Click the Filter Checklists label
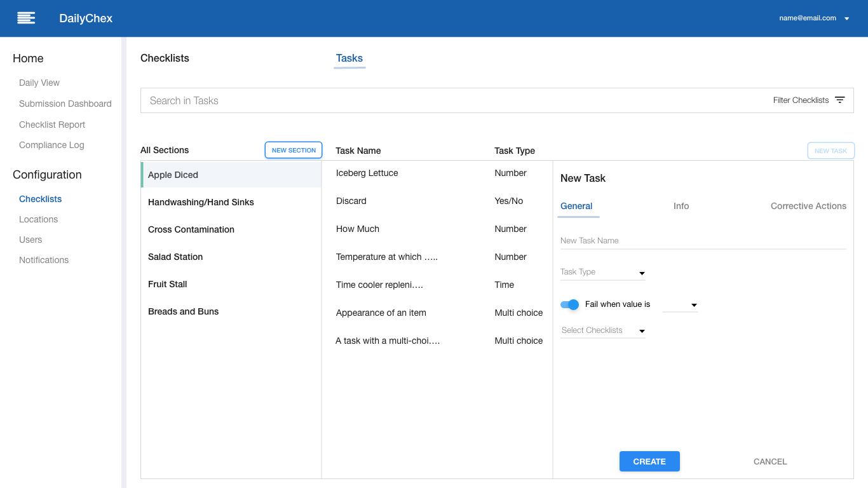 801,100
